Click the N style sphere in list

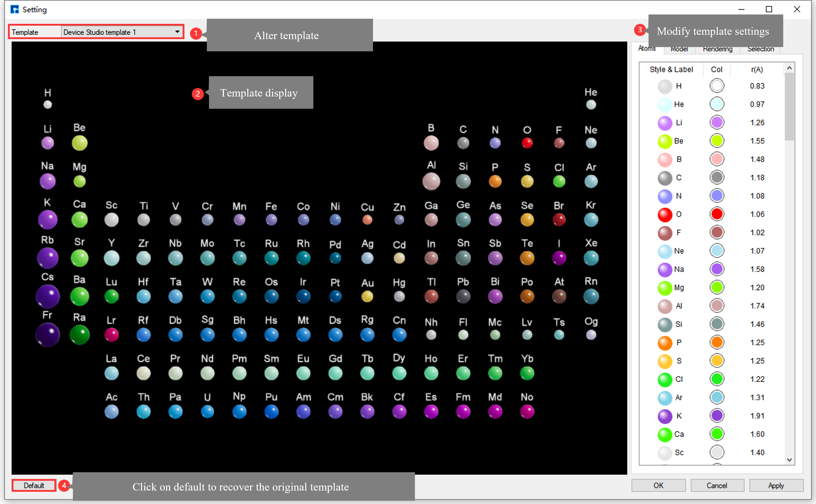point(665,196)
